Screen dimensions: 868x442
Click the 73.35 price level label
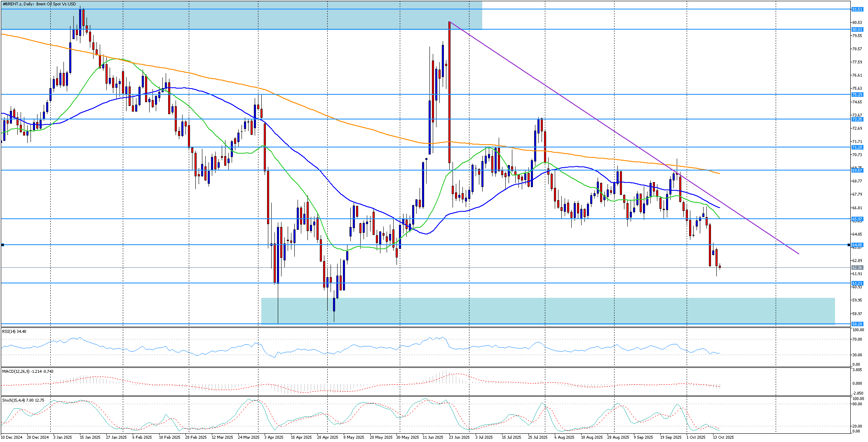coord(857,119)
